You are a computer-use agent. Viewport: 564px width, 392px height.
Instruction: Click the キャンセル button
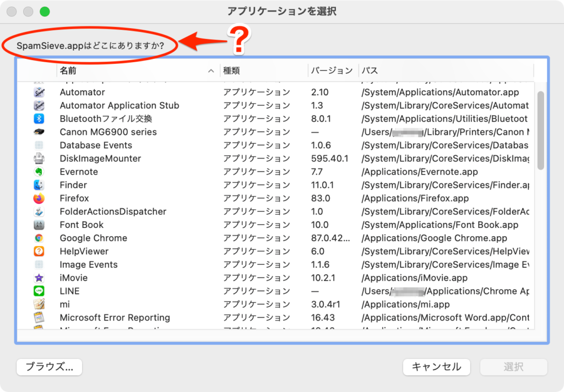coord(436,367)
